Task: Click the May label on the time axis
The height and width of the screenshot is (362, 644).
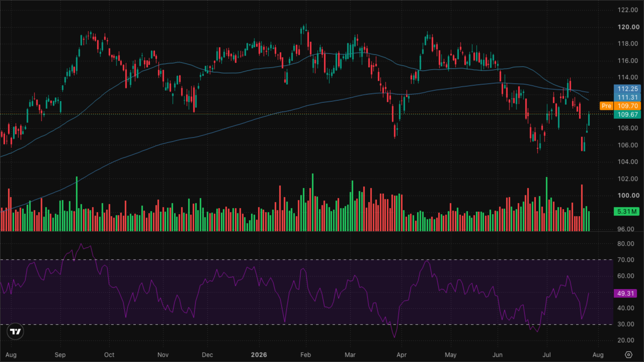Action: coord(450,355)
